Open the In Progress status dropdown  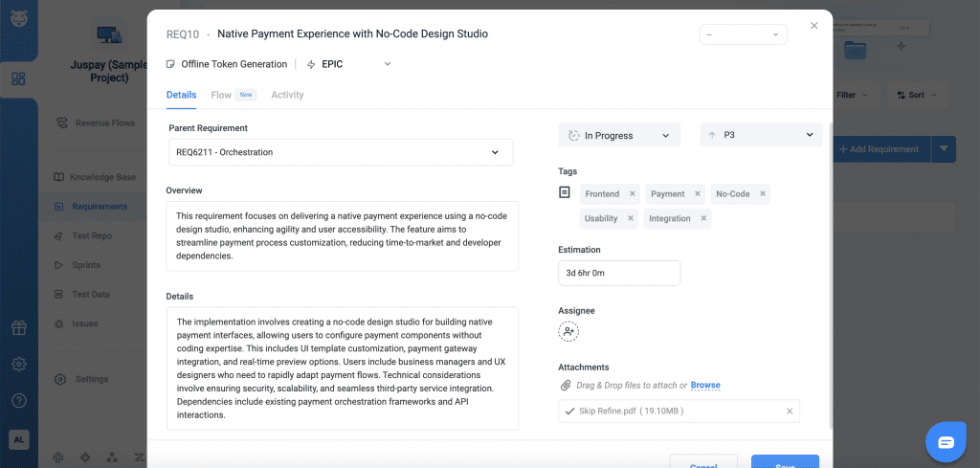(x=619, y=136)
